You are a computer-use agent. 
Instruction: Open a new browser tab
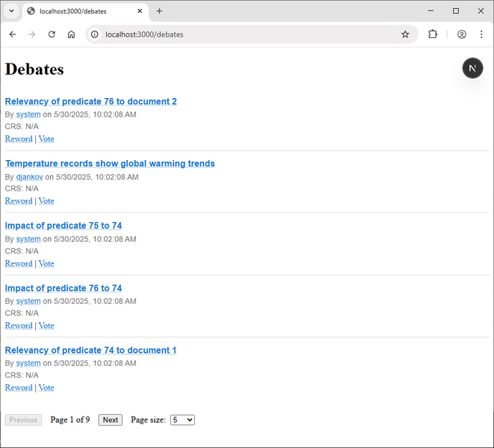pos(159,11)
